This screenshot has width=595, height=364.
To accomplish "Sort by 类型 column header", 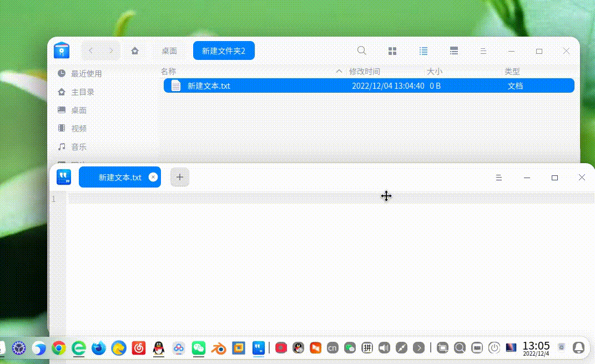I will tap(512, 71).
